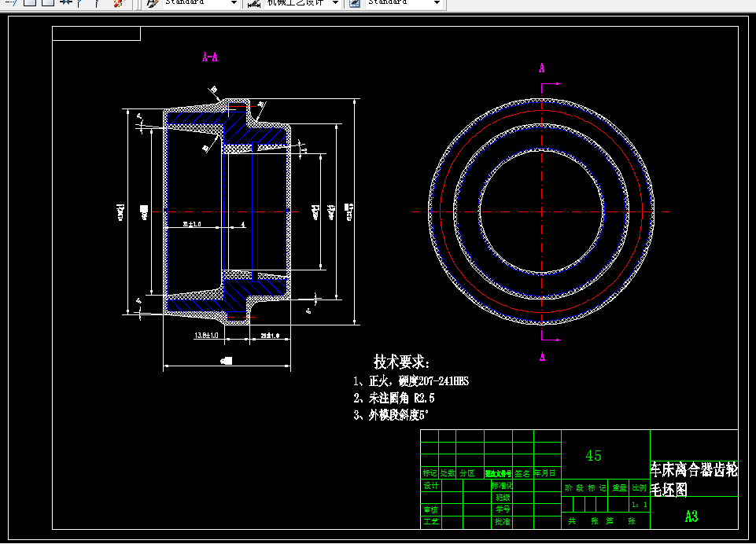Viewport: 756px width, 544px height.
Task: Select the 审核 cell in title block
Action: (431, 509)
